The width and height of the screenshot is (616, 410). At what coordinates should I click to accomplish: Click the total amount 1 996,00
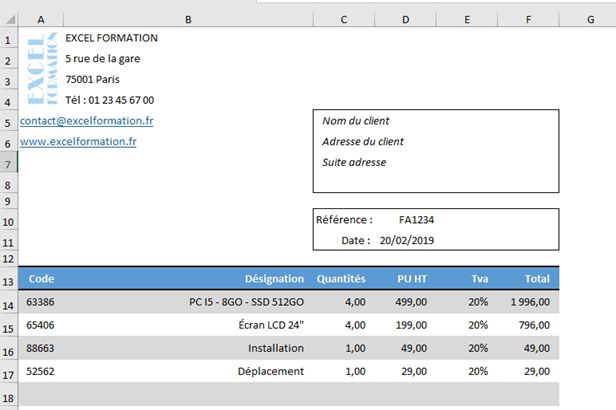point(528,302)
